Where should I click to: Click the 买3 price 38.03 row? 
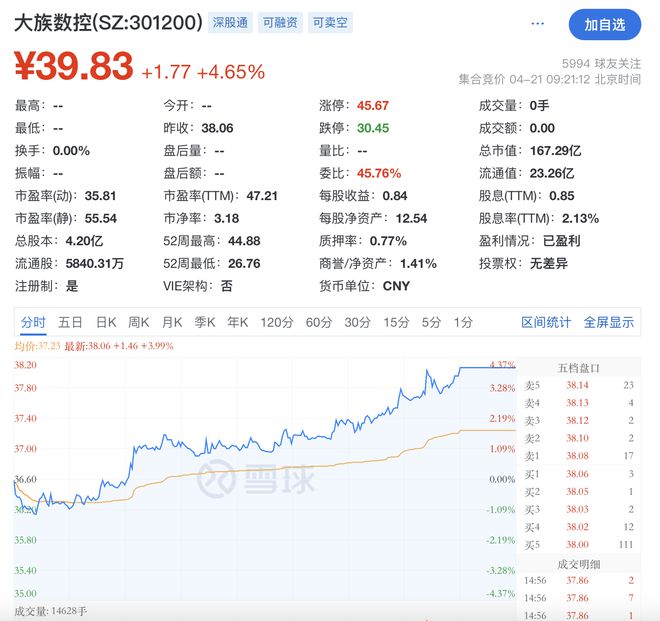[x=579, y=509]
